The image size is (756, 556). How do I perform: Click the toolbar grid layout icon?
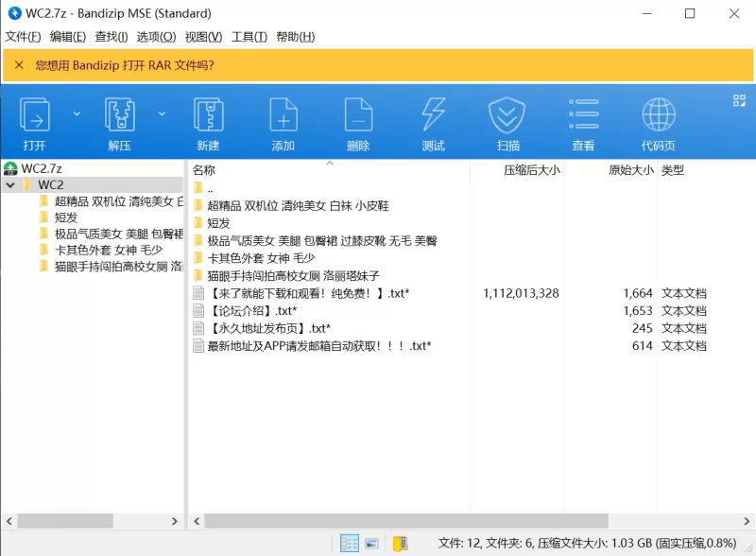coord(739,100)
